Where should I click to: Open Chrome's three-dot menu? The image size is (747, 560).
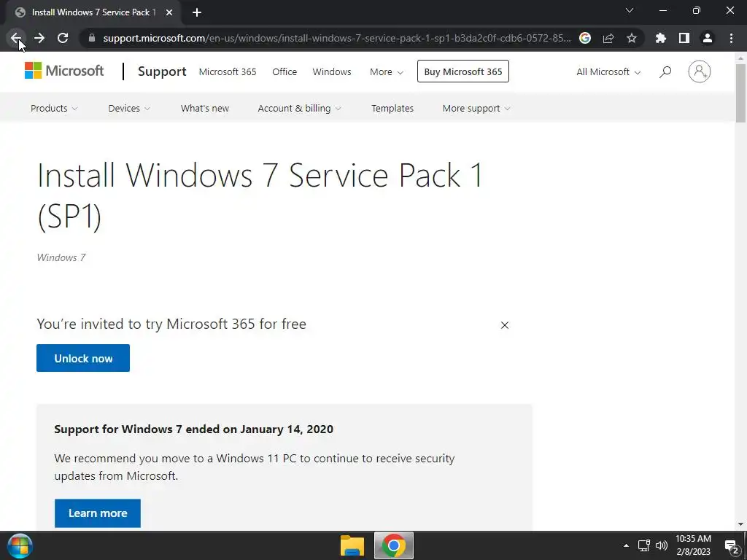click(731, 38)
